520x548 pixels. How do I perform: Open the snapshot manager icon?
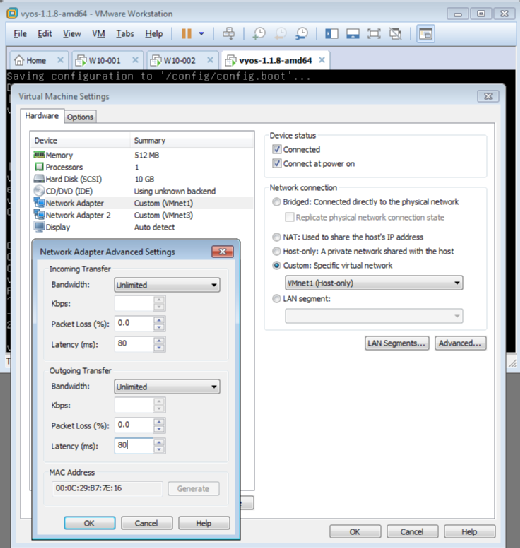point(301,34)
